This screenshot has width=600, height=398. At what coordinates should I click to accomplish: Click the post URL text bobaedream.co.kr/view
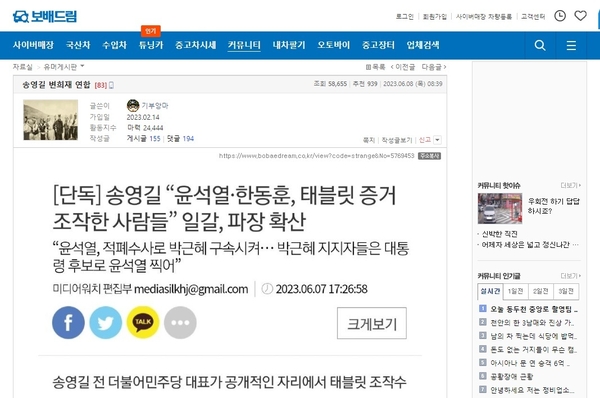coord(316,156)
